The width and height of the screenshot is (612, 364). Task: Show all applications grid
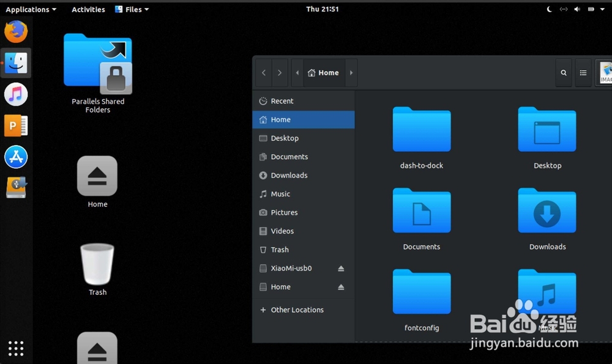(16, 348)
